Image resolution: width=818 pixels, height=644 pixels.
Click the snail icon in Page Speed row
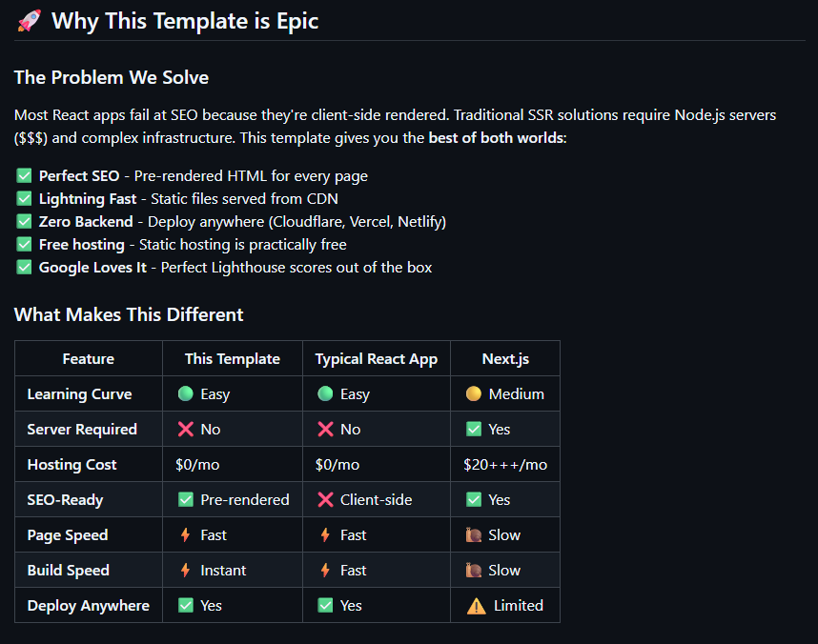pyautogui.click(x=474, y=535)
